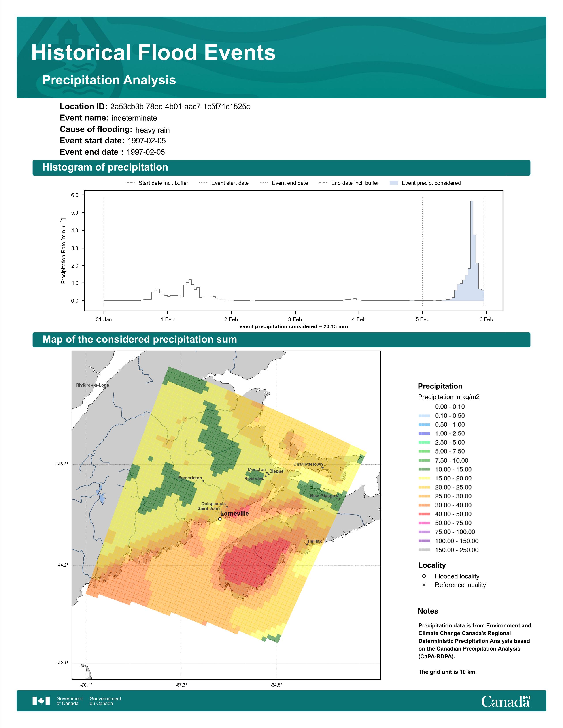Click the Quispamsis map label
The width and height of the screenshot is (563, 728).
point(213,504)
